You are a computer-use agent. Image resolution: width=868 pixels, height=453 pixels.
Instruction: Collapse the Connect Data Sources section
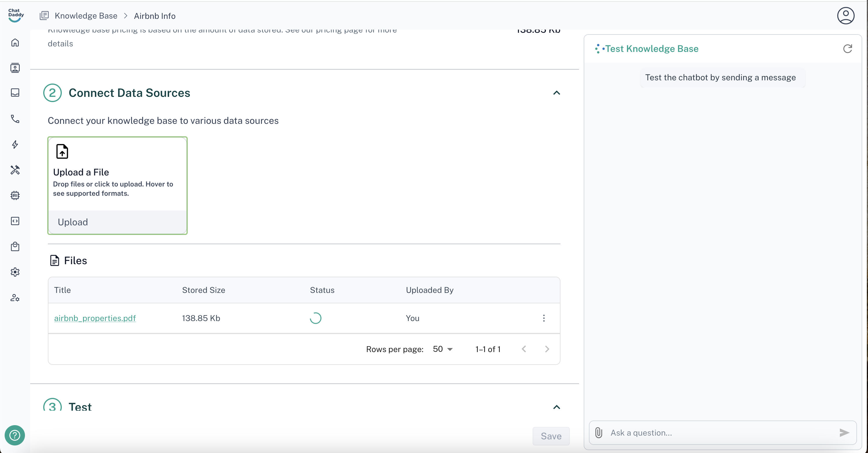557,93
